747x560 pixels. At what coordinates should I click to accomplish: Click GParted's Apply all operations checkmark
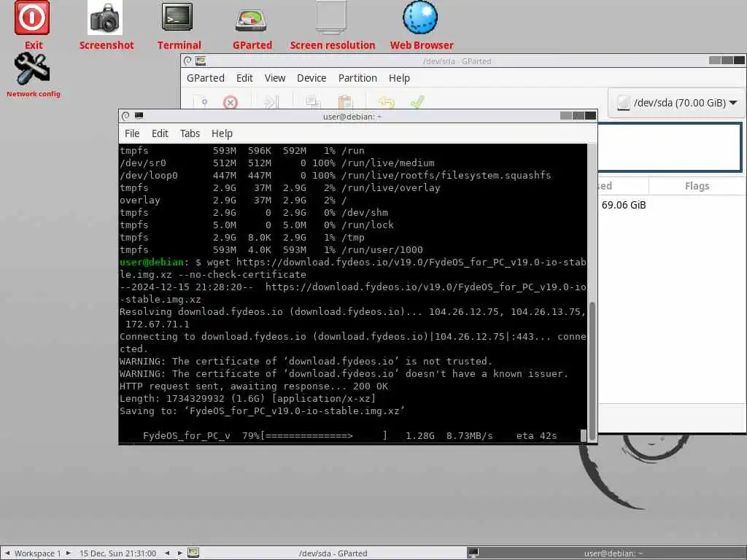[417, 102]
